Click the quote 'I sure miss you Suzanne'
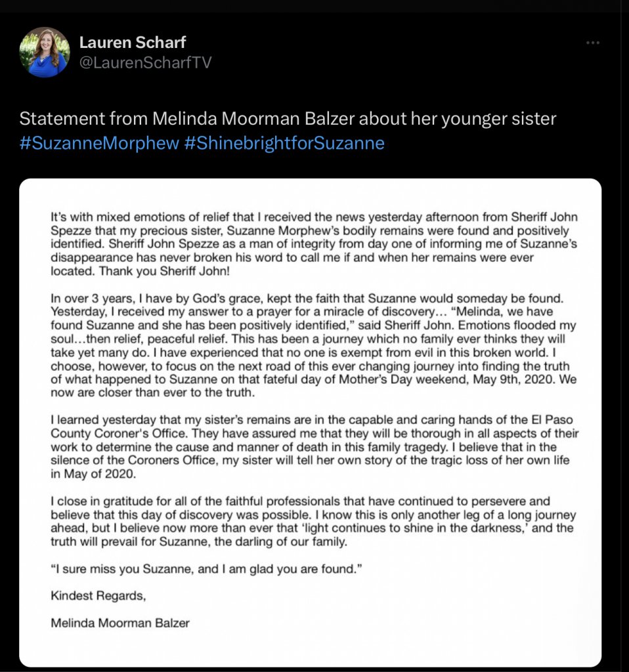Image resolution: width=629 pixels, height=672 pixels. (x=206, y=571)
